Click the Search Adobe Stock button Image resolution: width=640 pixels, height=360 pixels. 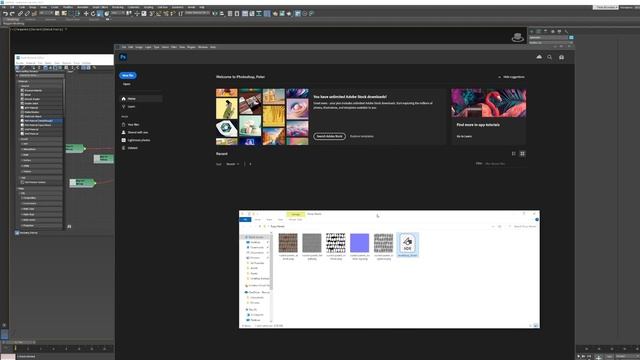329,136
